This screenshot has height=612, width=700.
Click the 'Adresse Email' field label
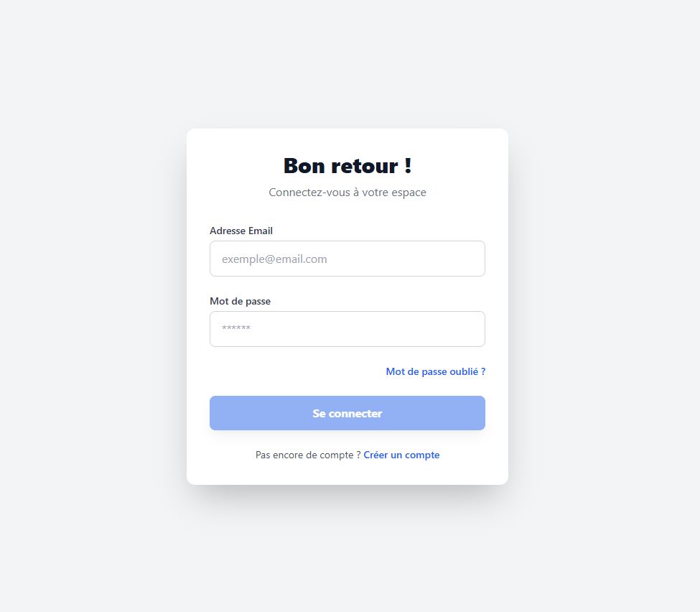(241, 231)
